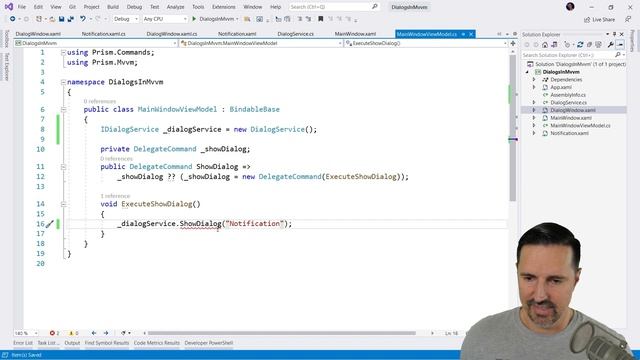Screen dimensions: 640x360
Task: Expand the Dependencies node
Action: (x=534, y=80)
